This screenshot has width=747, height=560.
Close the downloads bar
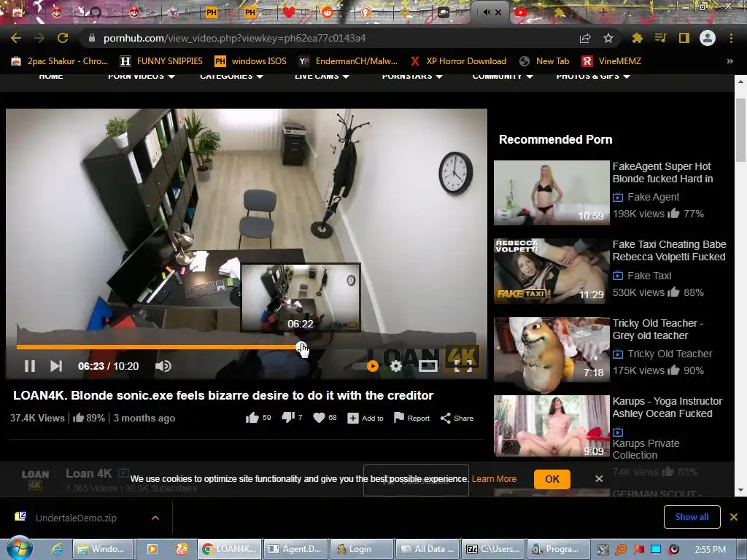(x=734, y=517)
